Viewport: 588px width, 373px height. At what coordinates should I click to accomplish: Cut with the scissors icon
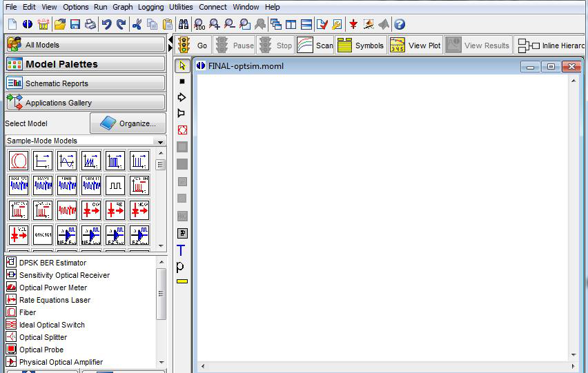pyautogui.click(x=137, y=24)
